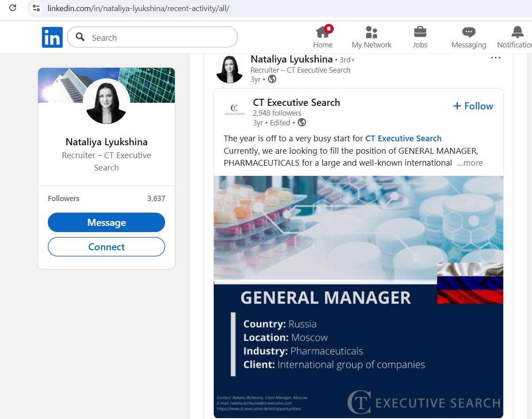Open the Home feed icon
Viewport: 532px width, 419px height.
pos(323,33)
